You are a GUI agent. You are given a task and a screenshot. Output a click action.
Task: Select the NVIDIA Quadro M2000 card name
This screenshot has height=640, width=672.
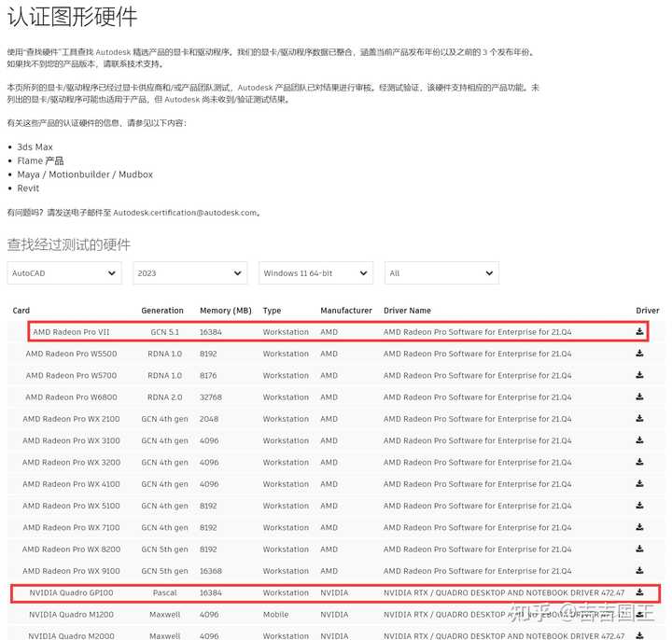click(x=71, y=636)
